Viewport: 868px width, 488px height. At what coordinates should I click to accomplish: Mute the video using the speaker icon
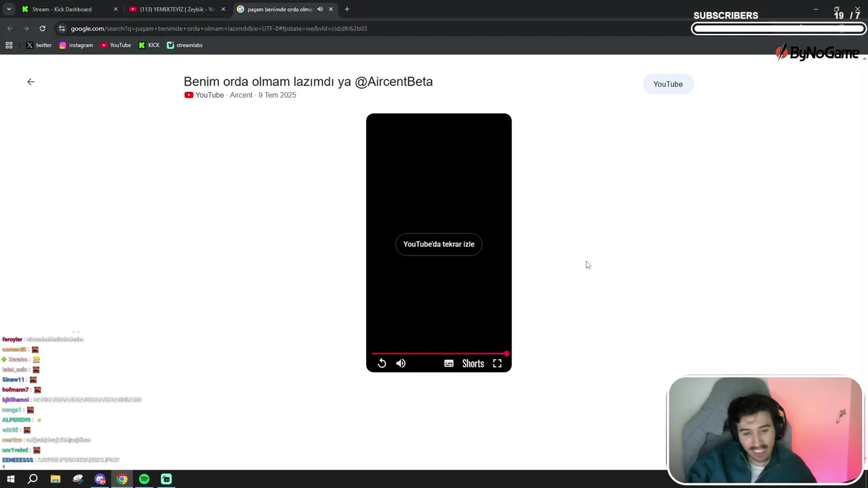(x=401, y=363)
